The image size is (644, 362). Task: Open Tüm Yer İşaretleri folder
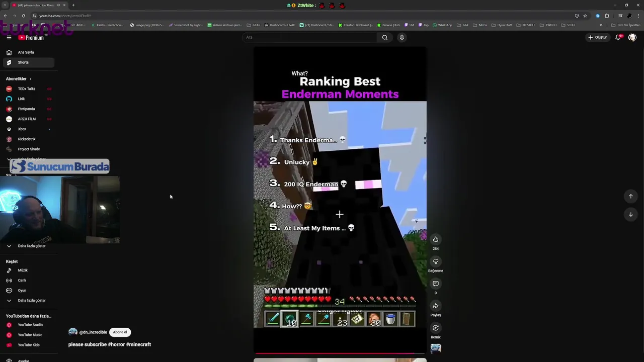point(626,25)
